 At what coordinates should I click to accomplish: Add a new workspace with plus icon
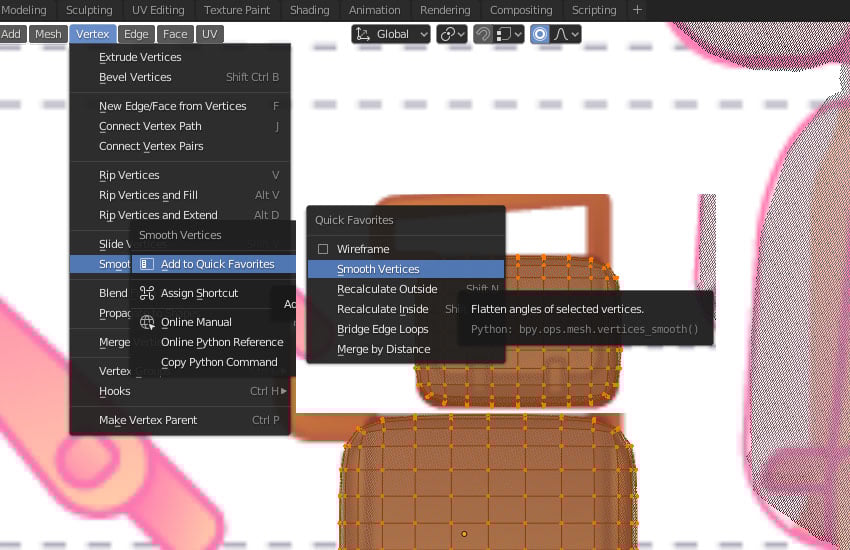(x=638, y=10)
